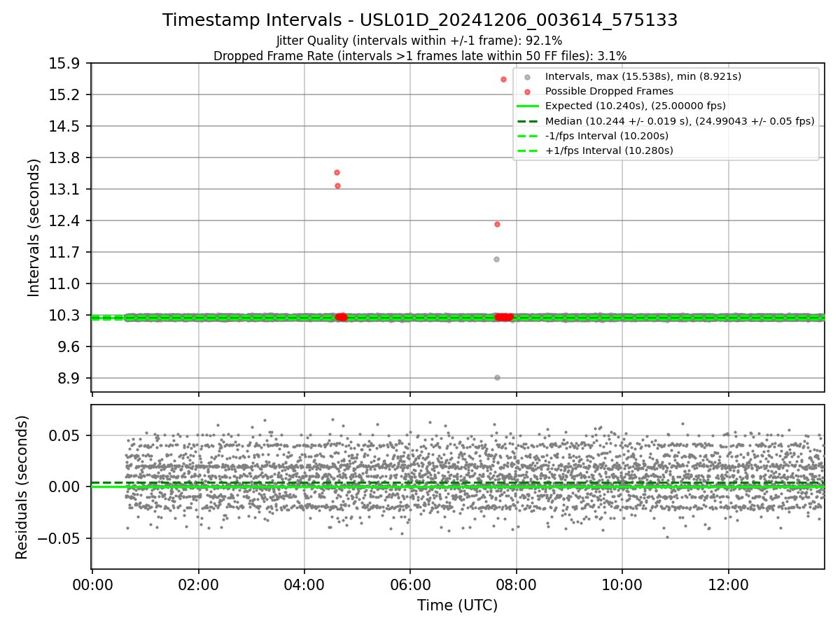Image resolution: width=840 pixels, height=630 pixels.
Task: Click the Jitter Quality 92.1% subtitle
Action: coord(419,41)
